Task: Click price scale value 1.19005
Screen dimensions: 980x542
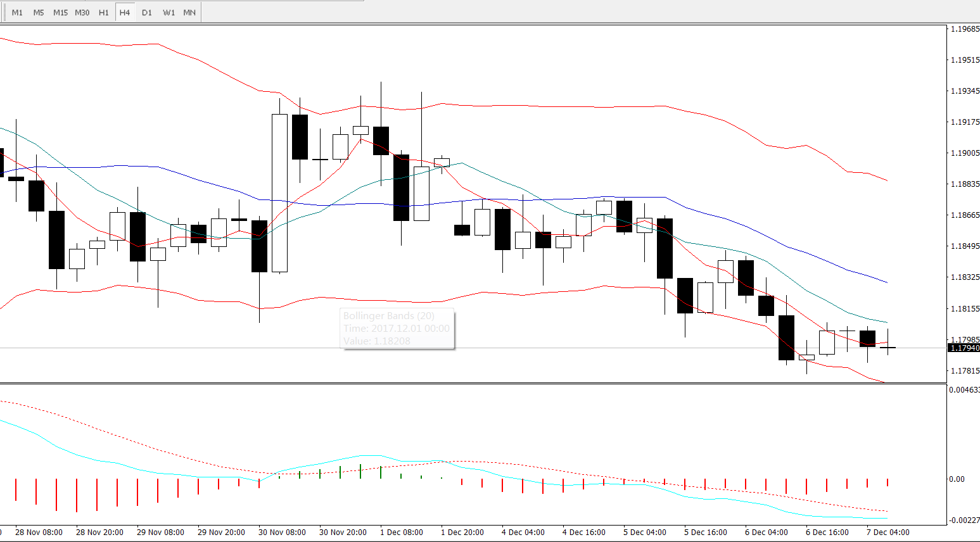Action: click(965, 153)
